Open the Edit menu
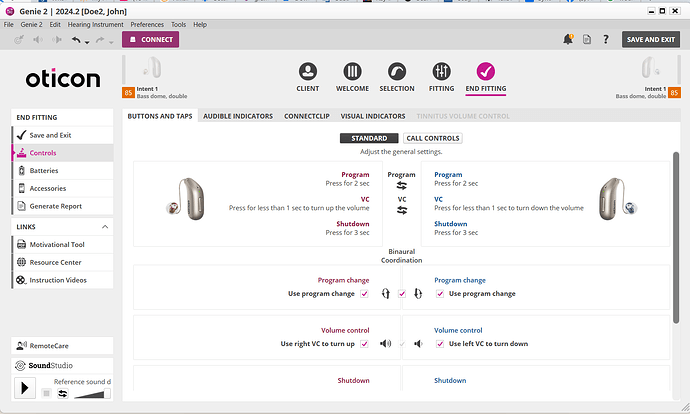 click(55, 25)
